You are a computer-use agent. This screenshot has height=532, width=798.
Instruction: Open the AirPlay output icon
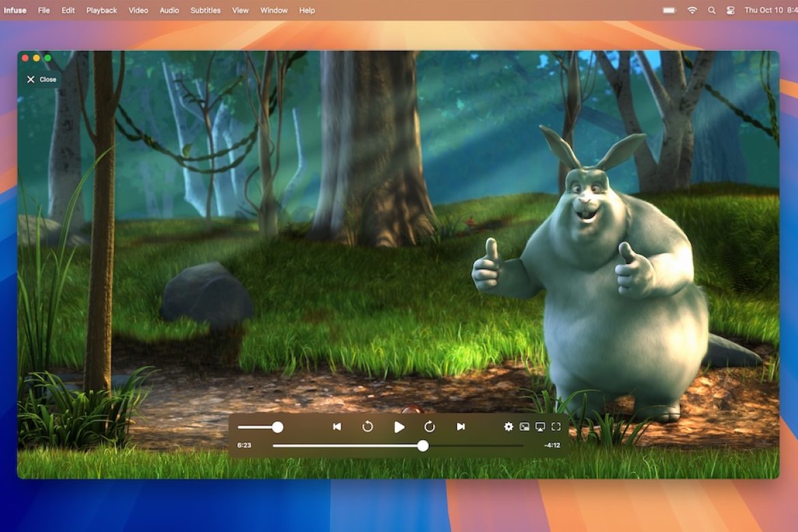click(x=540, y=426)
